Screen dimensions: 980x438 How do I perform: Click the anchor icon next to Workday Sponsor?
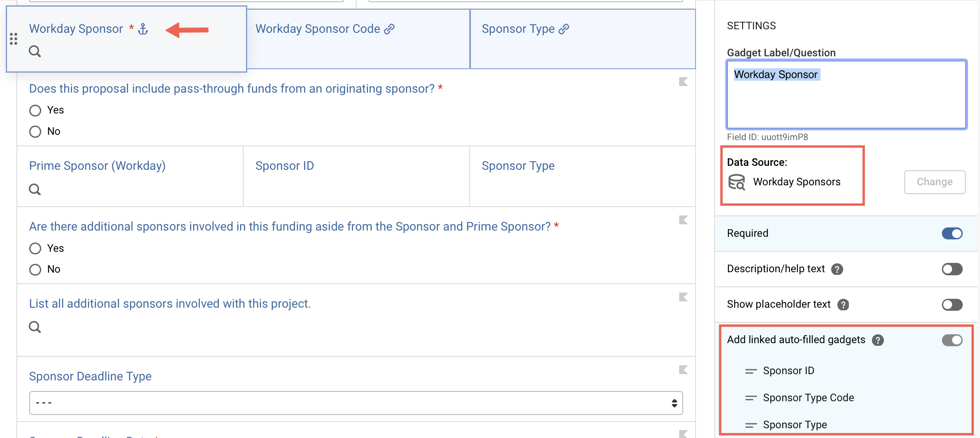tap(142, 28)
